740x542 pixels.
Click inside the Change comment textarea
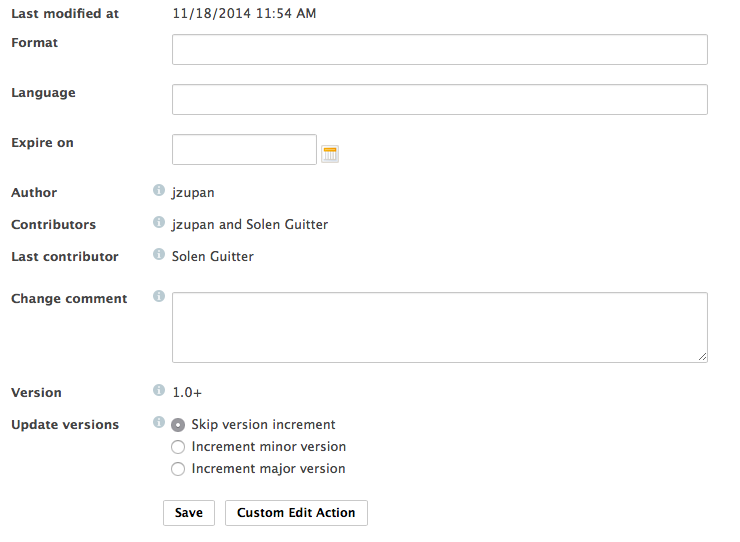(x=440, y=328)
